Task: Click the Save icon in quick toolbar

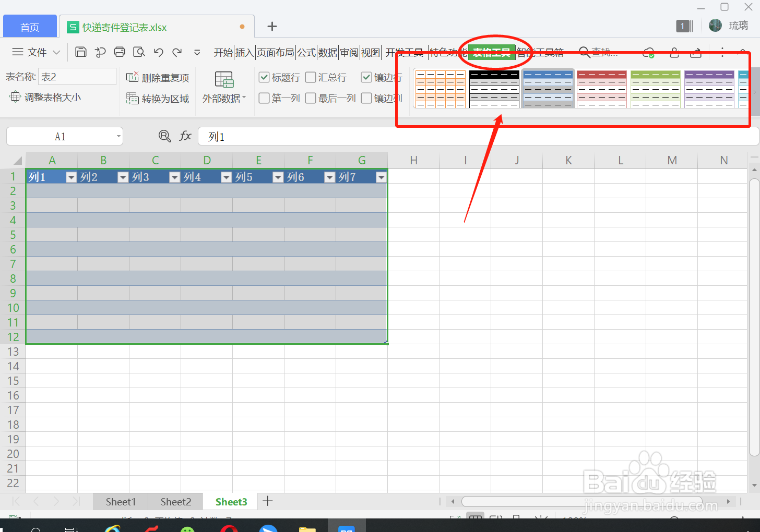Action: pyautogui.click(x=81, y=52)
